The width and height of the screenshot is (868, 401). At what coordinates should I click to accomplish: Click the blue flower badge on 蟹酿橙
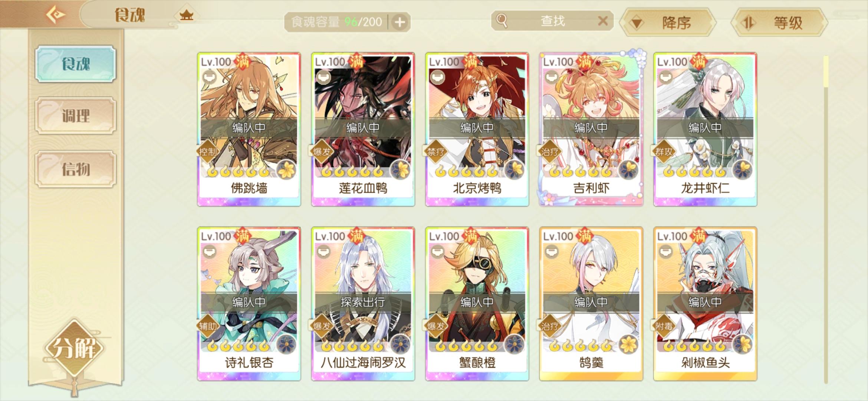pos(515,344)
